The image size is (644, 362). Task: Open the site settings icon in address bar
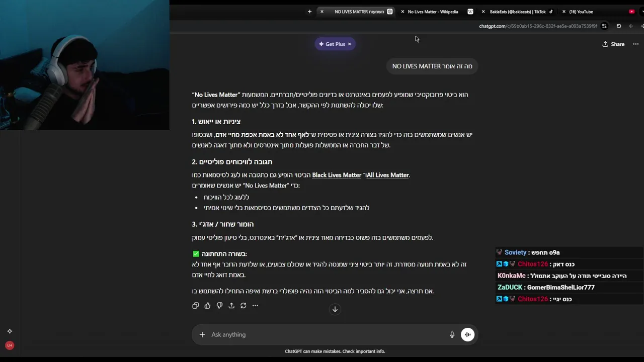point(604,26)
